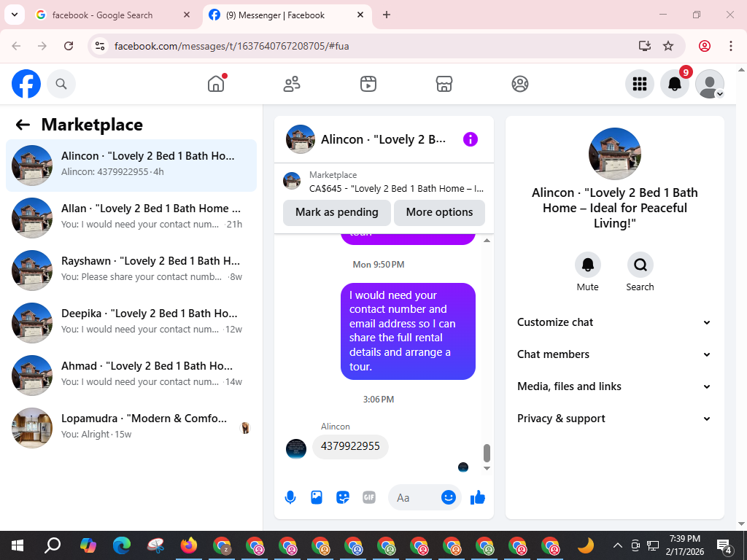Open Groups icon in top bar
The image size is (747, 560).
click(519, 84)
